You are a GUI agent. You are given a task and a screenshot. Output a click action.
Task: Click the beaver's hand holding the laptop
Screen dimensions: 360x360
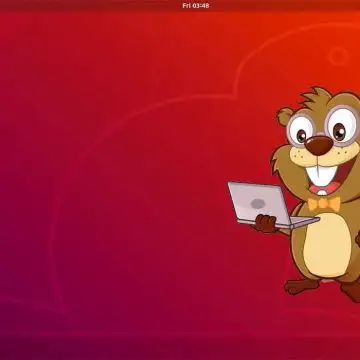coord(265,223)
